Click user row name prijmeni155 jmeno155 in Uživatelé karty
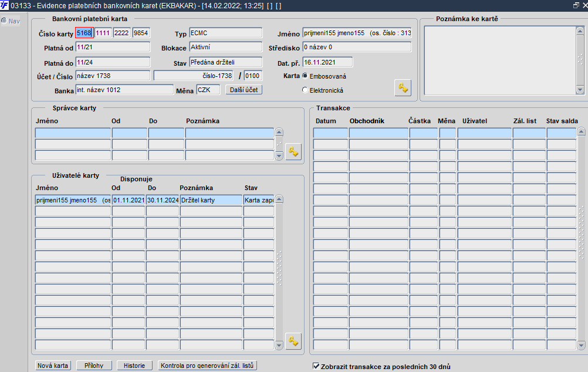This screenshot has width=588, height=372. coord(73,200)
